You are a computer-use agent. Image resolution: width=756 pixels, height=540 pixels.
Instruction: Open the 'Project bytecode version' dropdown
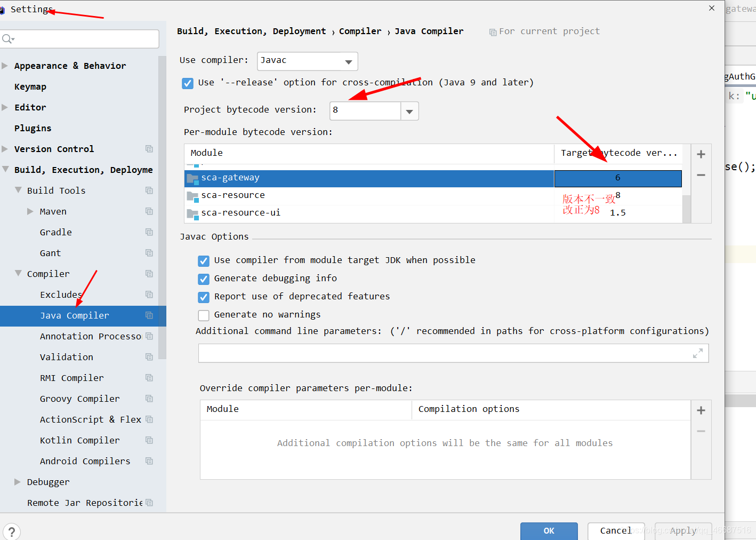pyautogui.click(x=409, y=110)
